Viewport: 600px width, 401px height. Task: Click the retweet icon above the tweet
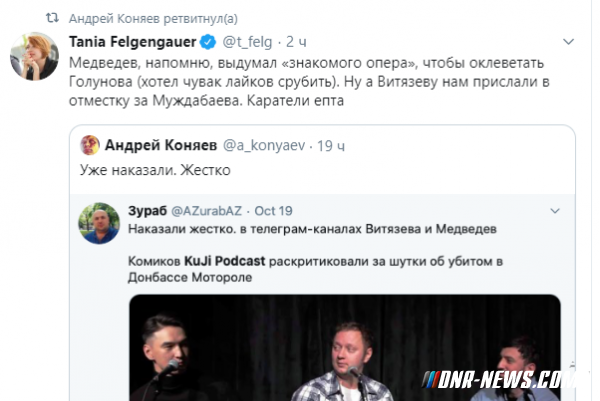click(52, 18)
